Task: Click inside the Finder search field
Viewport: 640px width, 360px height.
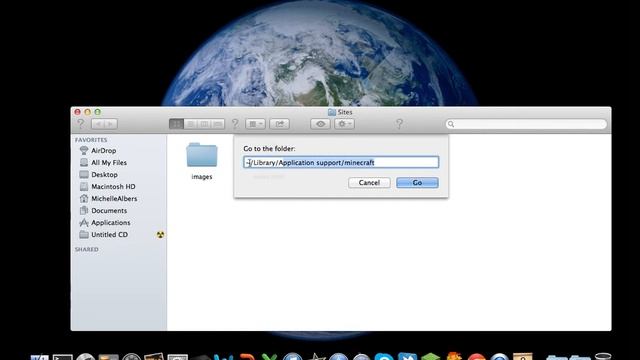Action: tap(526, 124)
